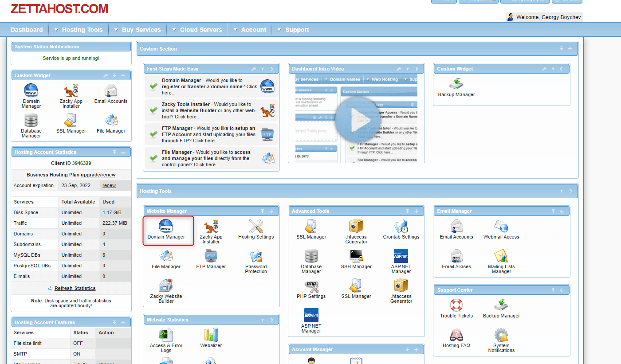Open Database Manager in Advanced Tools panel
This screenshot has width=621, height=364.
tap(311, 262)
